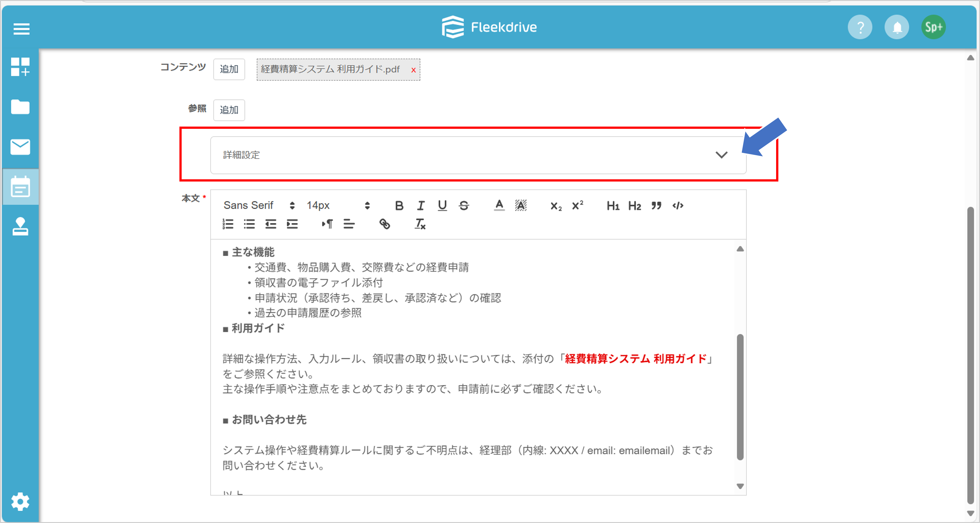Click the 領収書の電子ファイル添付 bullet line

(x=315, y=283)
